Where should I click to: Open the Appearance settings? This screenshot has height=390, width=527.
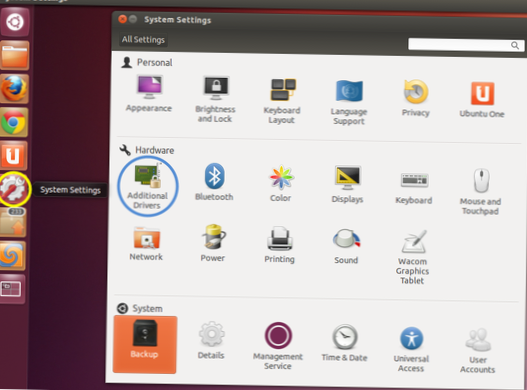(x=149, y=93)
